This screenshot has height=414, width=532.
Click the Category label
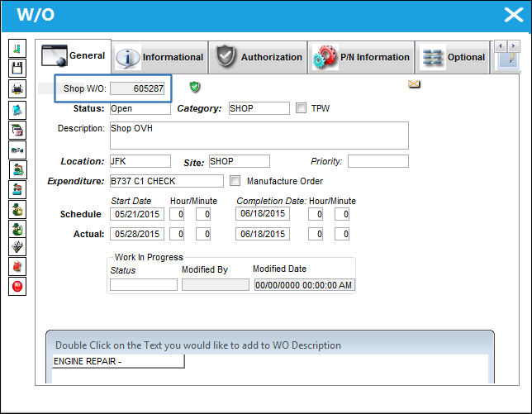point(199,108)
